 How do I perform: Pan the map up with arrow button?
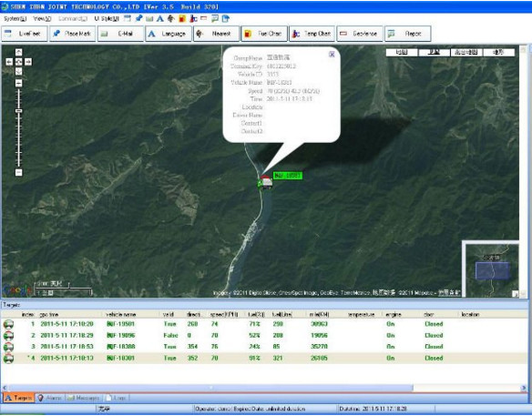[x=18, y=52]
